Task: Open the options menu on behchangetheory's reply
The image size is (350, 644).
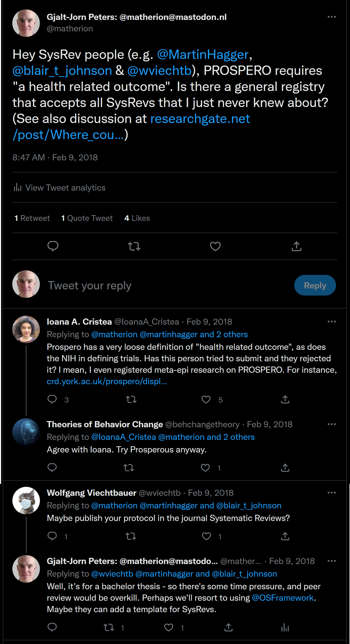Action: (332, 424)
